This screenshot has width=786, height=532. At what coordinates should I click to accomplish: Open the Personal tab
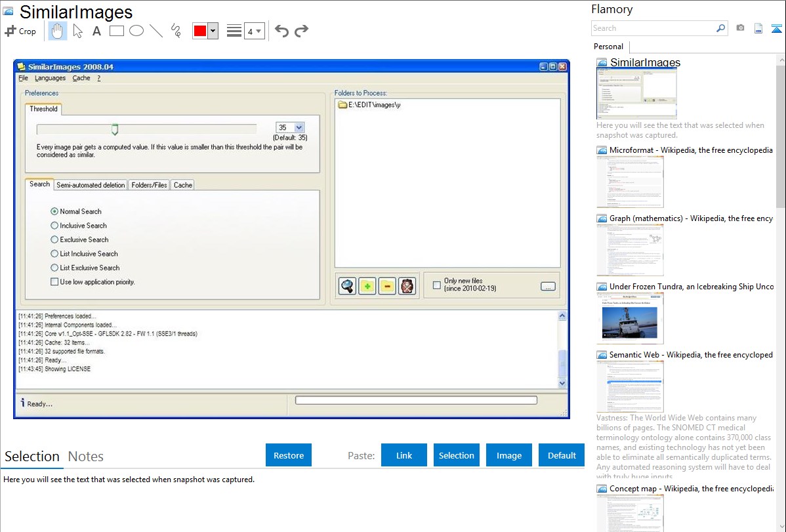608,47
